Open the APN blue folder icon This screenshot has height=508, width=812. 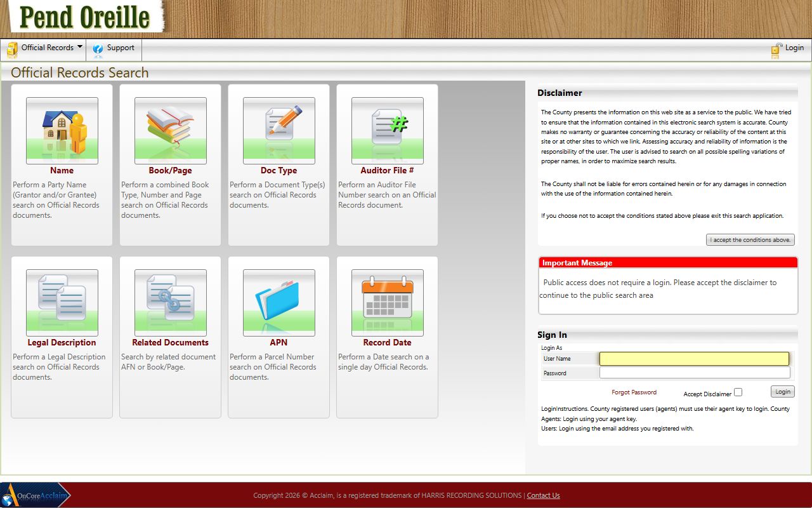tap(279, 303)
